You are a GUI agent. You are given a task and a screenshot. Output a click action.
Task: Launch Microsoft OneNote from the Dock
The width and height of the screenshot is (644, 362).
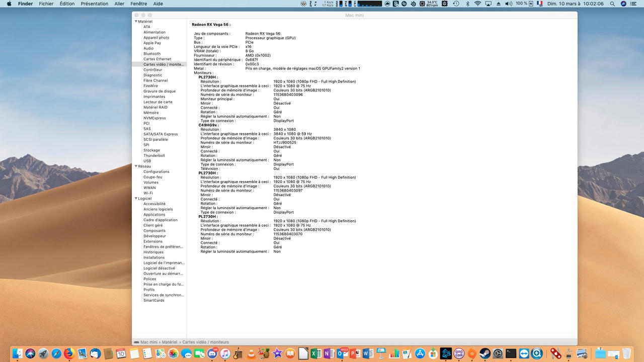tap(329, 353)
